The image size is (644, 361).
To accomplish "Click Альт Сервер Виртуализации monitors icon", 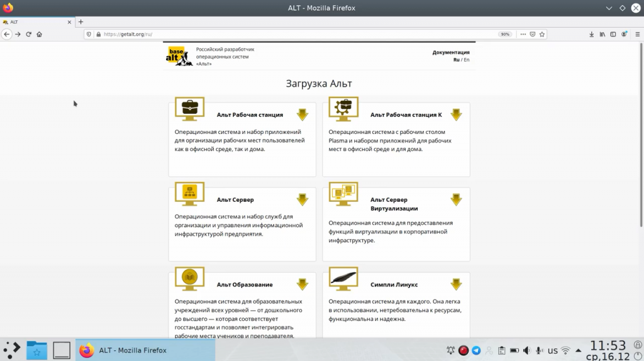I will (343, 194).
